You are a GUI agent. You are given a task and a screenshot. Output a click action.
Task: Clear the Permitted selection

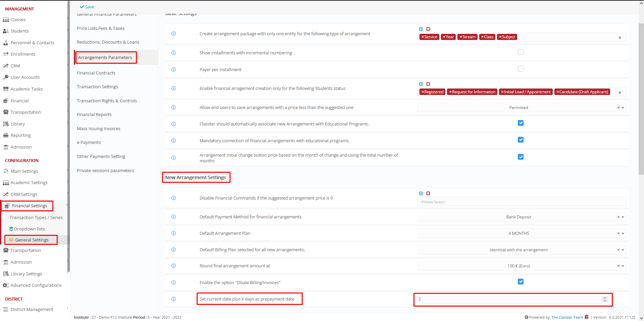[618, 108]
